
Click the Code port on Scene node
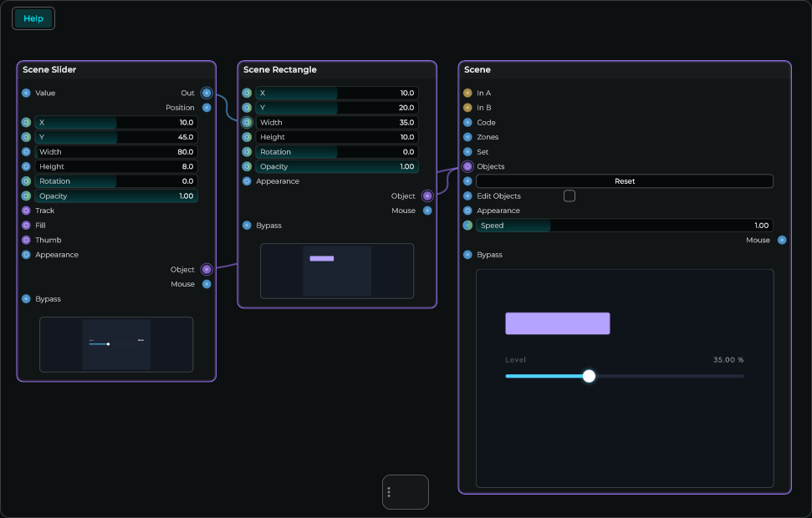(467, 123)
